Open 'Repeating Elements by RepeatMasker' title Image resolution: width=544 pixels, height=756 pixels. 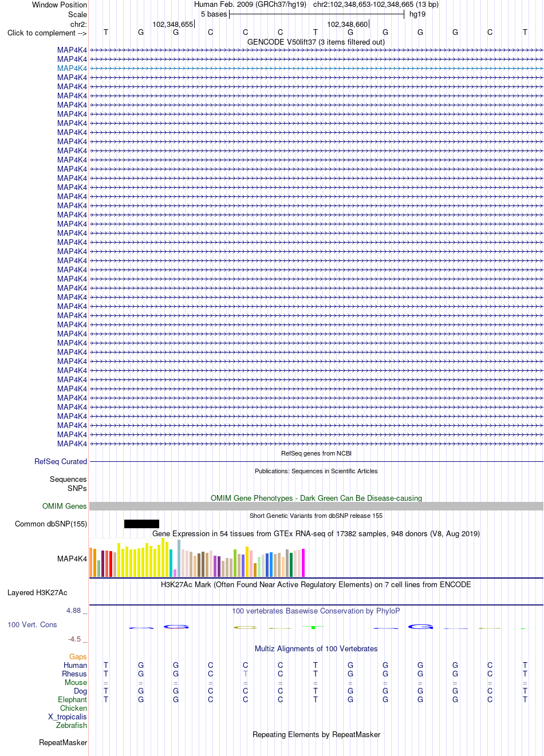tap(316, 734)
